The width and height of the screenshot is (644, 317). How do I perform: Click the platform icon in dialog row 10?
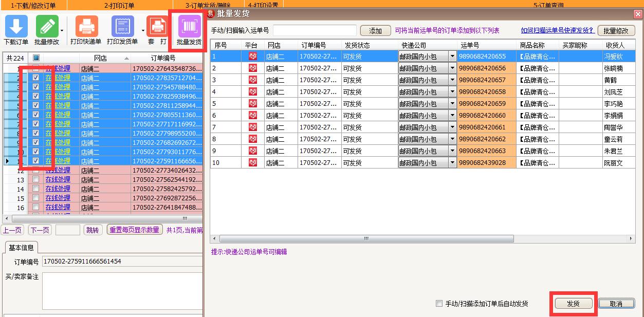click(252, 163)
